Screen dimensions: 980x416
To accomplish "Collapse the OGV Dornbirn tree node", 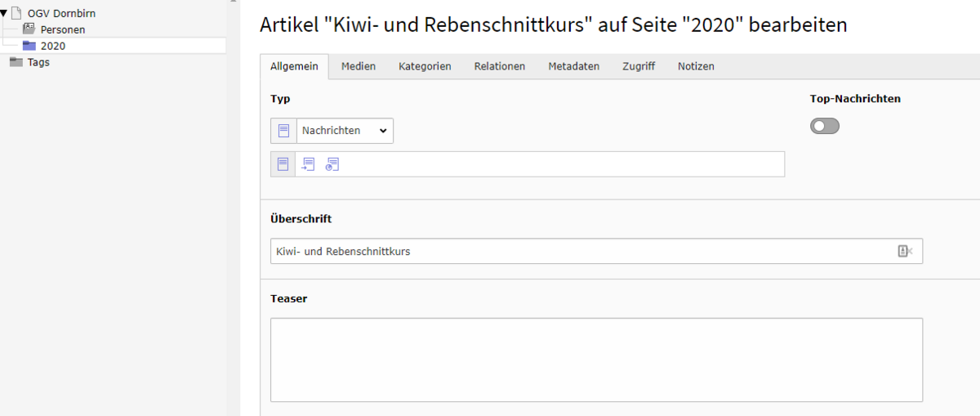I will click(4, 13).
